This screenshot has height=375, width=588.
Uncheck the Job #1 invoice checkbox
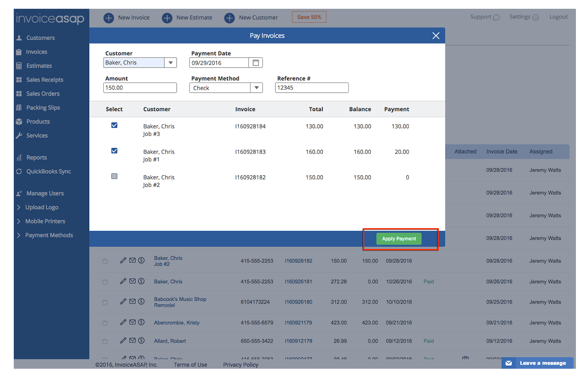[114, 151]
